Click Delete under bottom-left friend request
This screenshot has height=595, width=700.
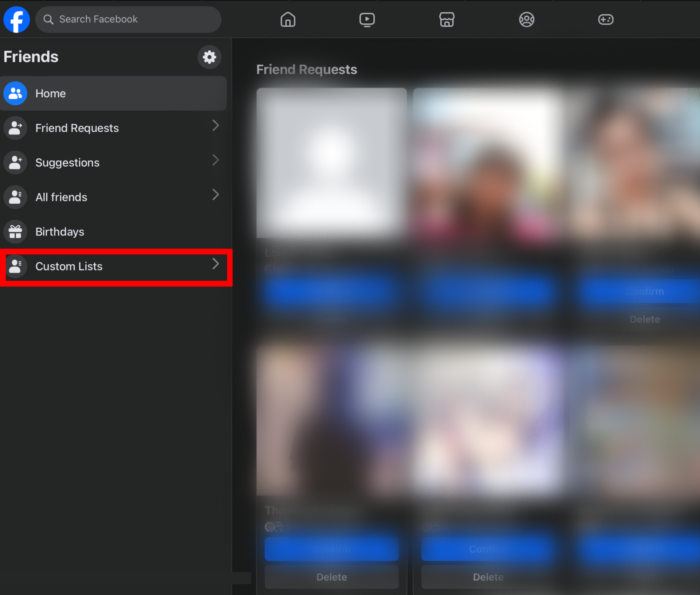(331, 577)
